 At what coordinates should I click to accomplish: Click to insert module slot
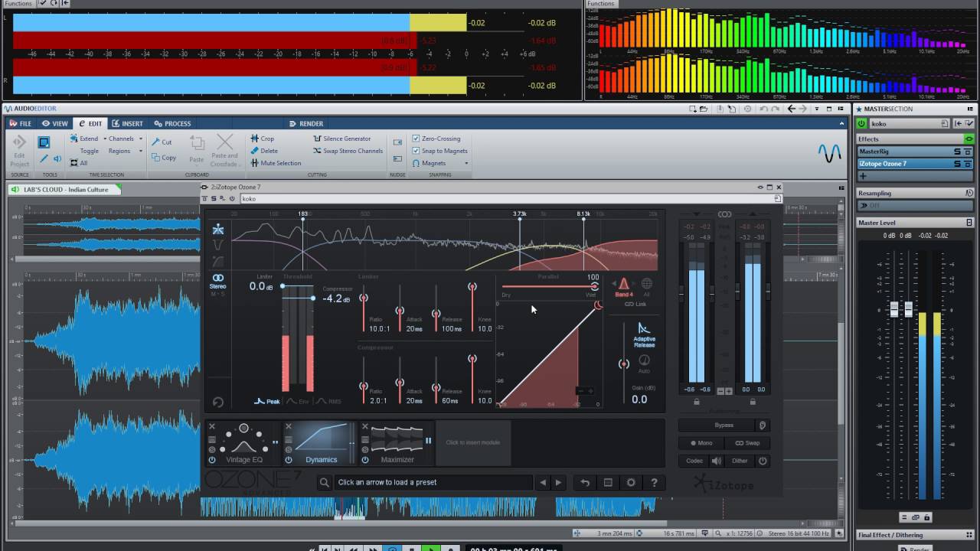click(x=473, y=442)
